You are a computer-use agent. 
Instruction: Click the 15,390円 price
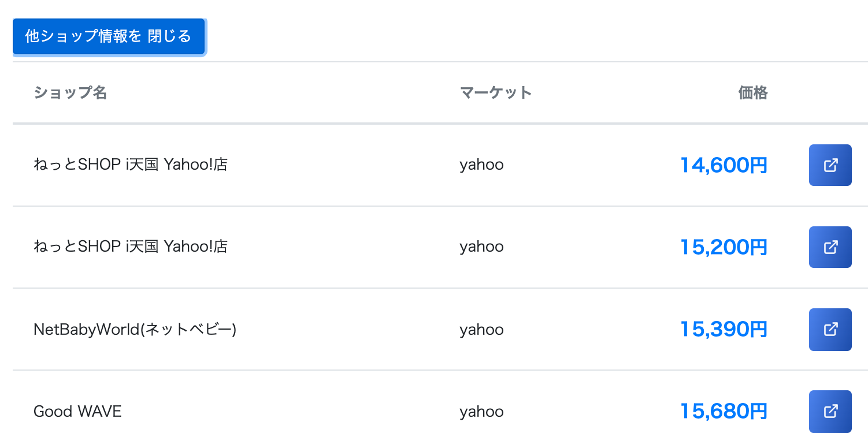tap(724, 330)
